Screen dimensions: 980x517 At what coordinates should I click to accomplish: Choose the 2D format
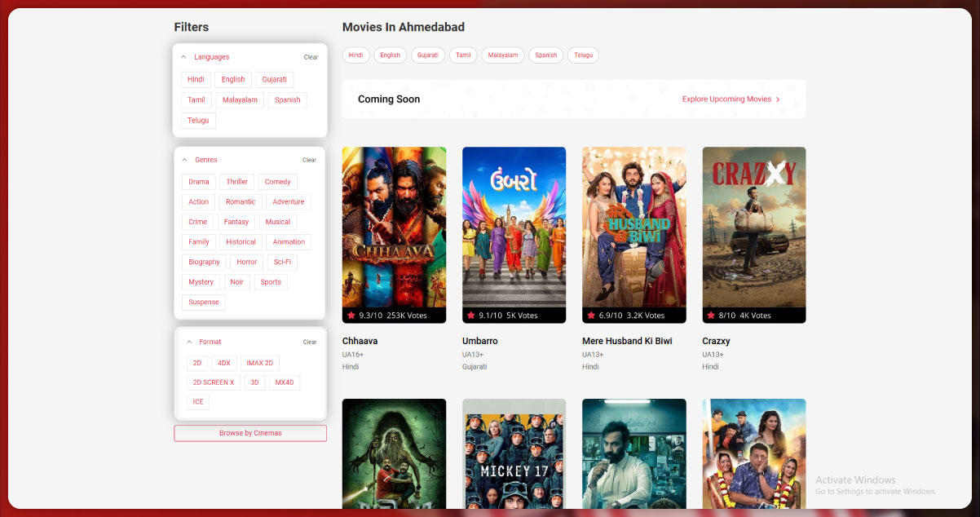point(197,363)
